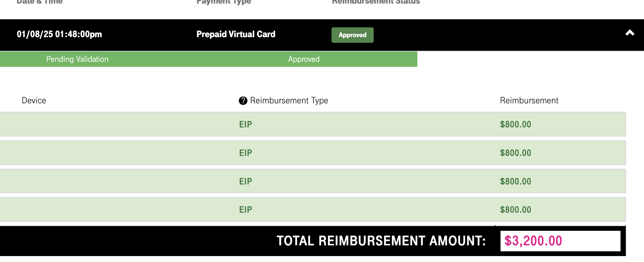644x262 pixels.
Task: Click the 01/08/25 01:48:00pm timestamp
Action: click(x=59, y=34)
